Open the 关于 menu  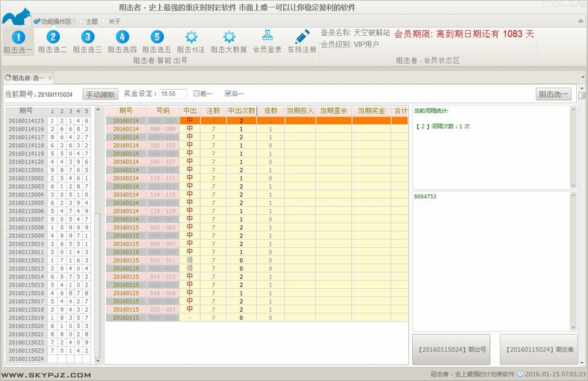[114, 21]
